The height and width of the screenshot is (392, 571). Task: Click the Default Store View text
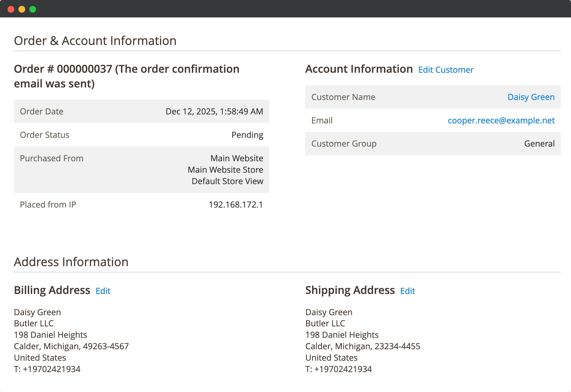tap(227, 181)
